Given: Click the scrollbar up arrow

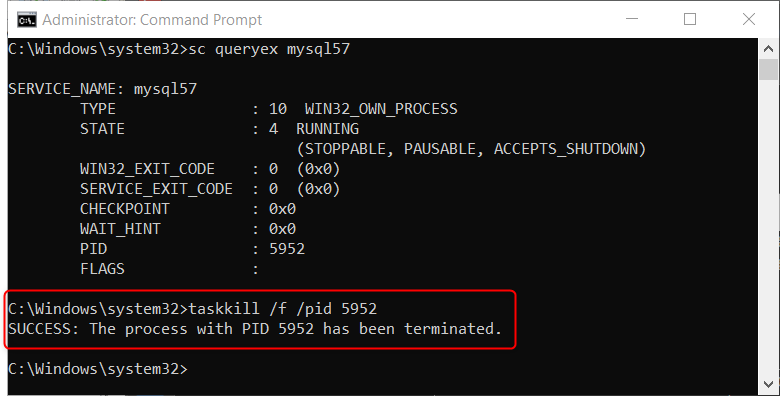Looking at the screenshot, I should [x=768, y=48].
